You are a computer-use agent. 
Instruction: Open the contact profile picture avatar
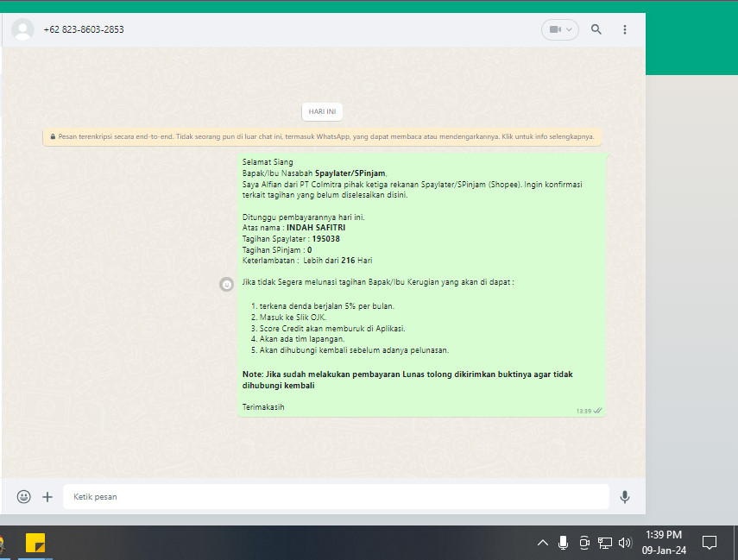22,29
